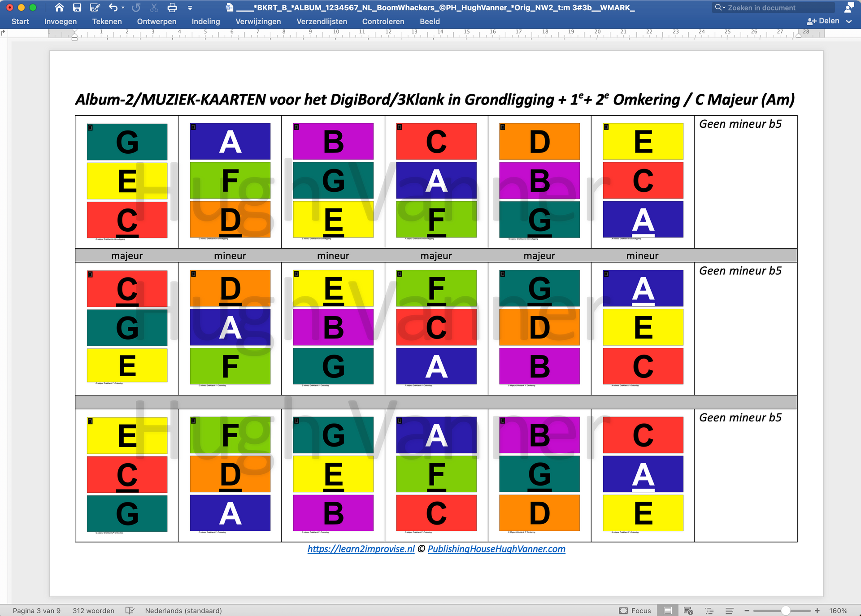Expand the chevron next to Delen
Screen dimensions: 861x616
(849, 22)
